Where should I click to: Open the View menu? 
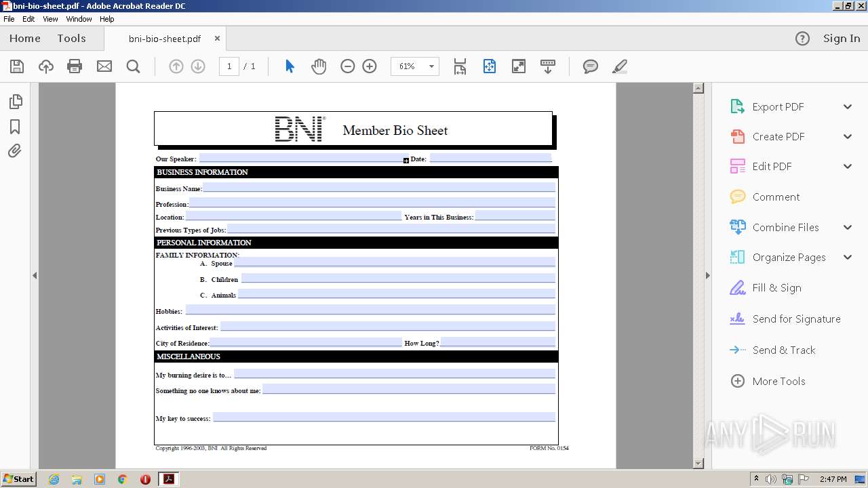point(50,19)
